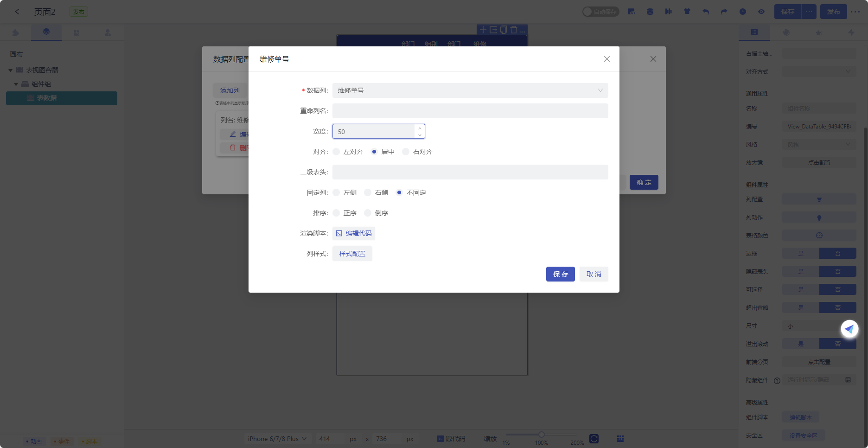The image size is (868, 448).
Task: Select 倒序 sort order radio
Action: [368, 213]
